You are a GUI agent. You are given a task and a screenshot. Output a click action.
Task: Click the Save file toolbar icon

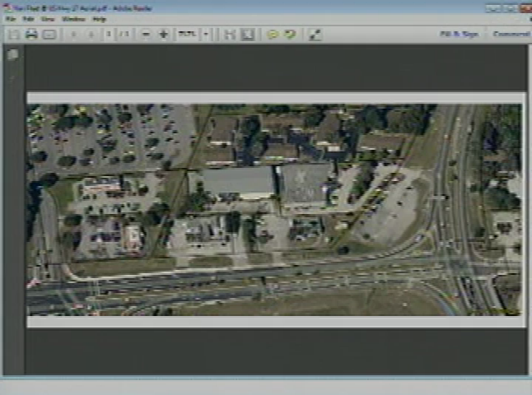coord(13,35)
